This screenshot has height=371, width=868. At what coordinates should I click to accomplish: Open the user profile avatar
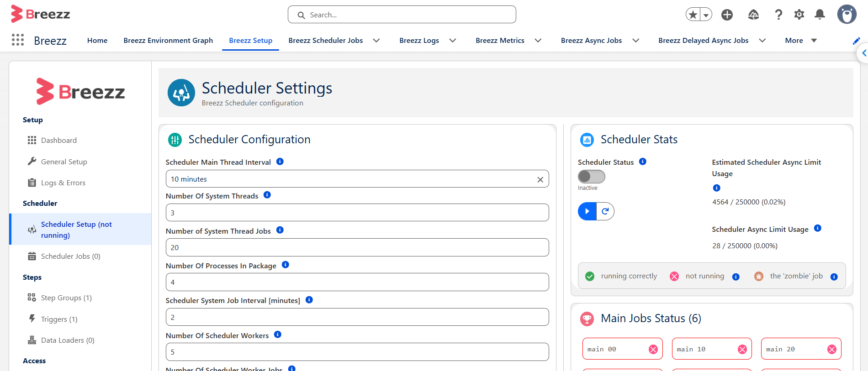847,14
